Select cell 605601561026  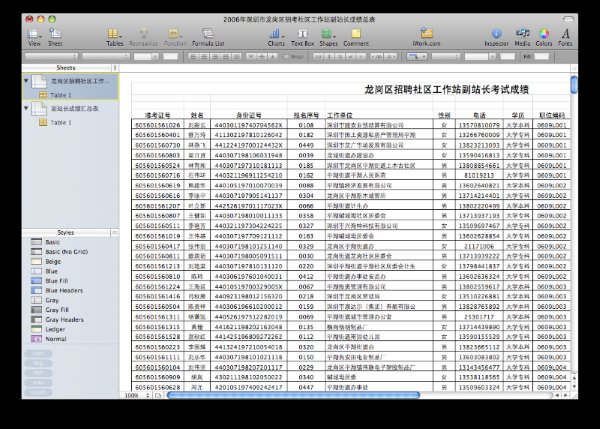pos(157,125)
